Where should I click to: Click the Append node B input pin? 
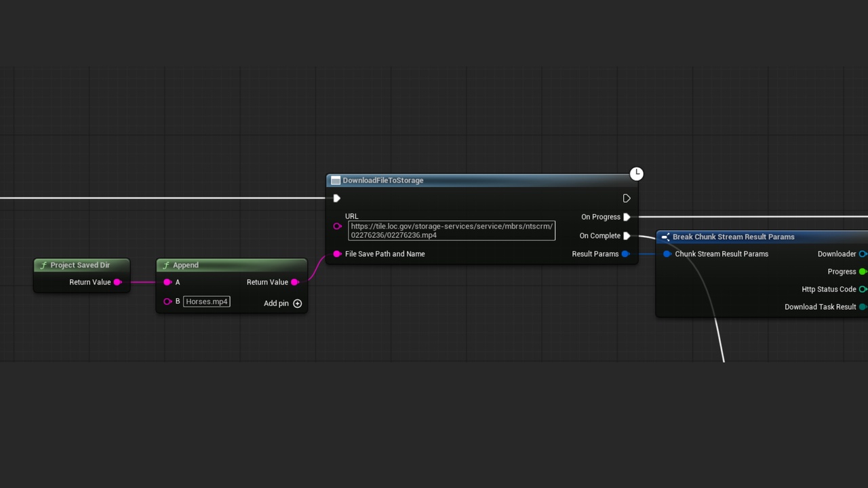(x=167, y=302)
